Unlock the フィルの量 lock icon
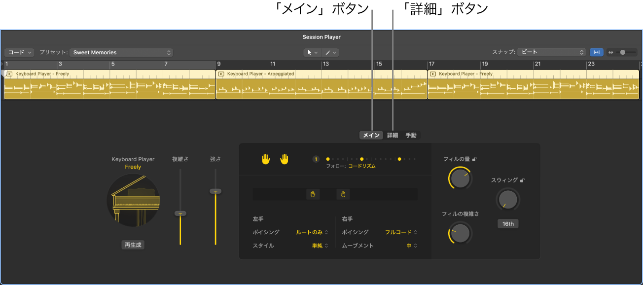This screenshot has height=286, width=644. (x=474, y=159)
